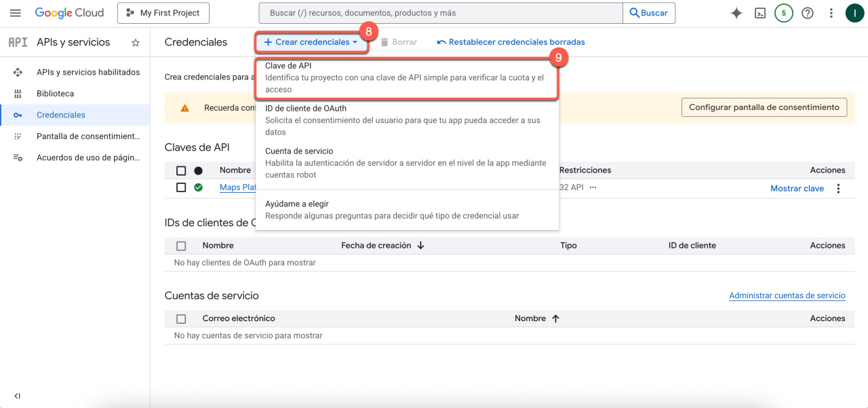Open the green notifications badge showing 5
Image resolution: width=868 pixels, height=408 pixels.
tap(783, 13)
